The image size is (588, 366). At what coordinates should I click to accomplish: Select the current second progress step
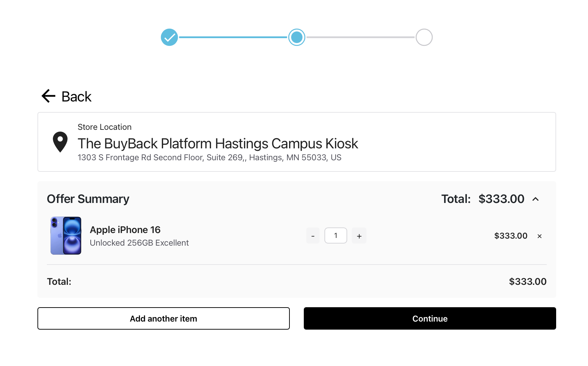297,37
